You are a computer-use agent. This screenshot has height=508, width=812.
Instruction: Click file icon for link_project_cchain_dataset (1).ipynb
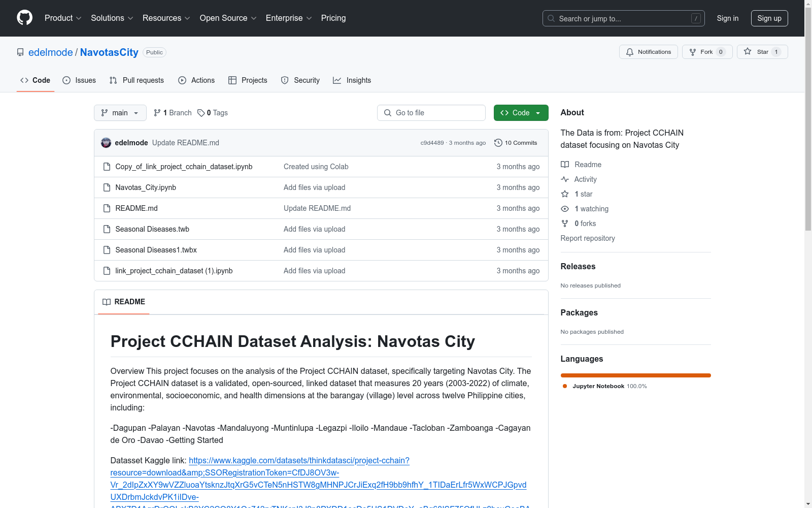(x=107, y=271)
